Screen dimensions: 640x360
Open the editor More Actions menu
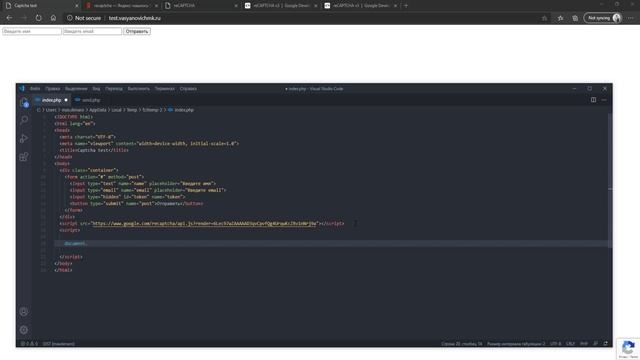(604, 100)
